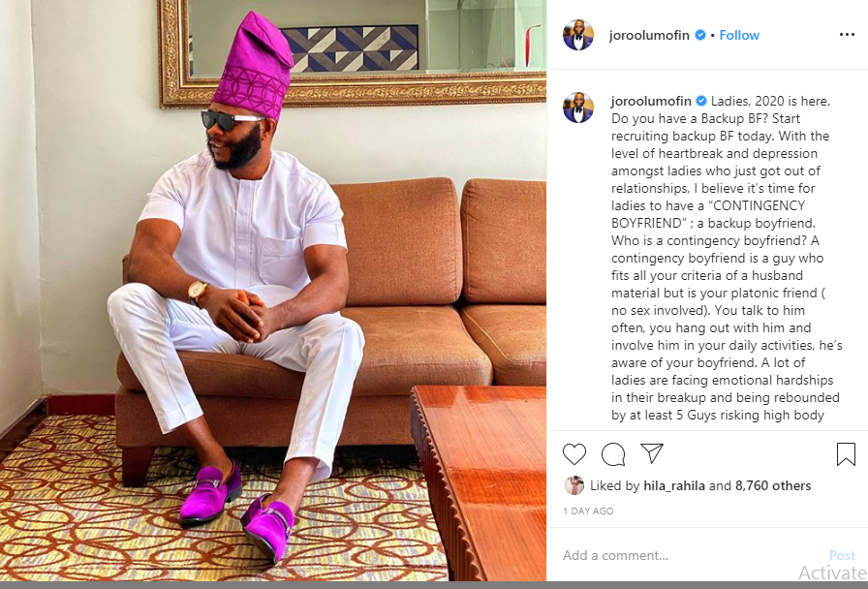This screenshot has width=868, height=589.
Task: Click the Post comment button
Action: point(842,555)
